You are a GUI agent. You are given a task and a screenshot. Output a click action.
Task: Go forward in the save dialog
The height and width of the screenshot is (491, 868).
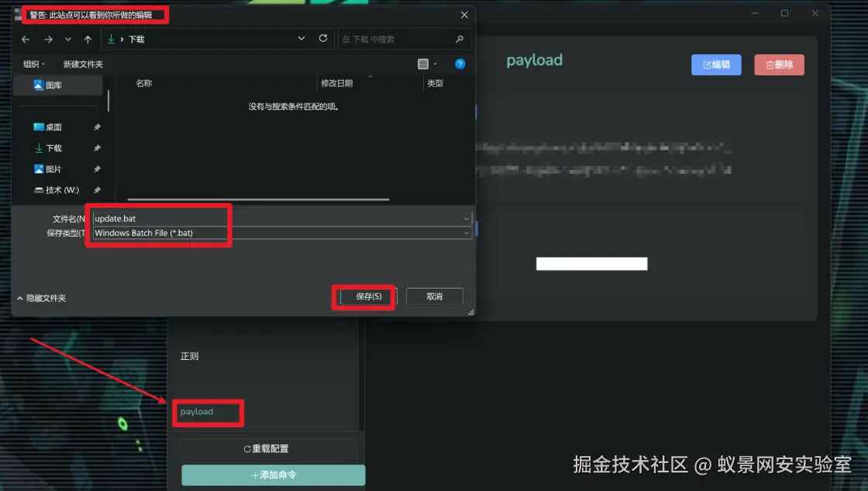[49, 40]
